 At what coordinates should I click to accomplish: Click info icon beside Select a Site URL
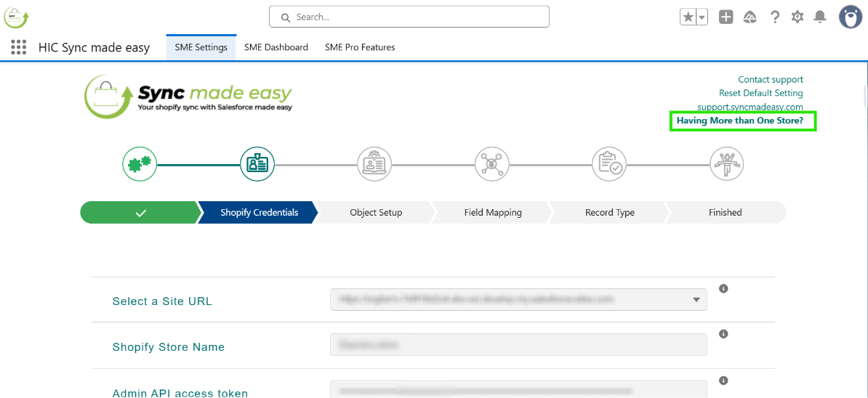click(x=723, y=288)
